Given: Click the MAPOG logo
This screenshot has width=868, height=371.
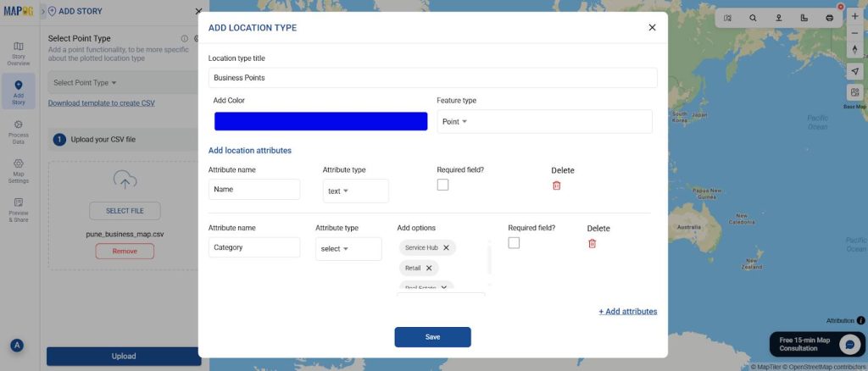Looking at the screenshot, I should point(19,11).
